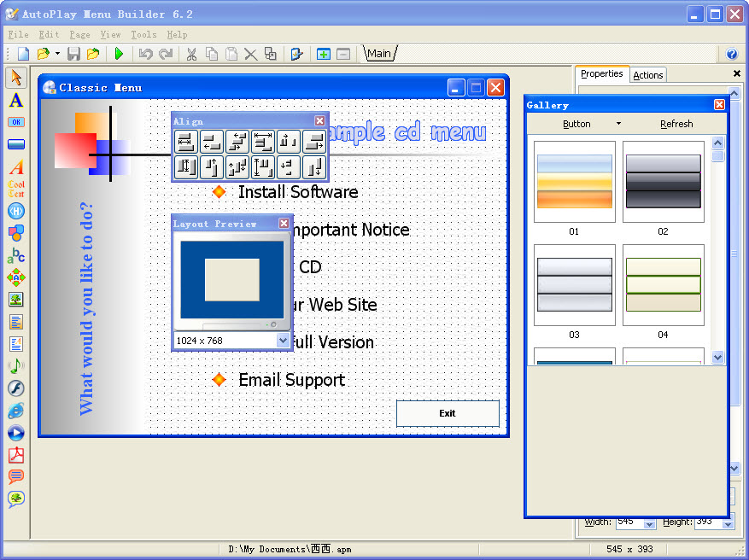The width and height of the screenshot is (749, 560).
Task: Close the Layout Preview panel
Action: pyautogui.click(x=284, y=224)
